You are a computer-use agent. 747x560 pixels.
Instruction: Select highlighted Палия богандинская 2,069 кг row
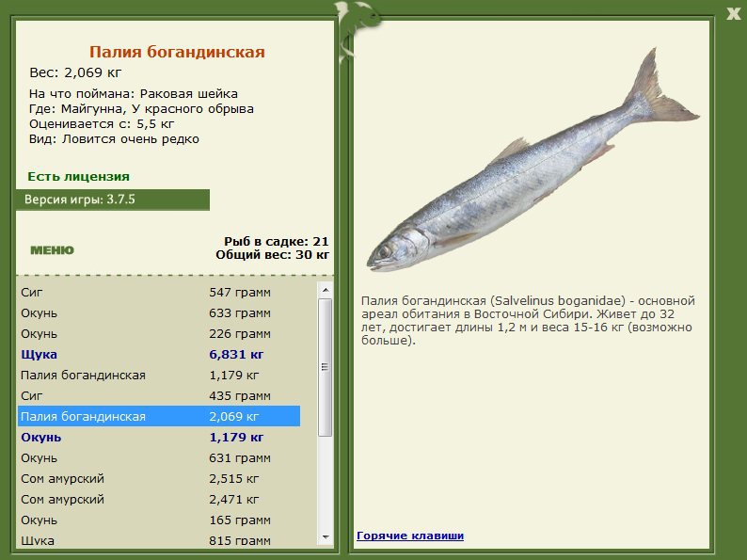point(159,416)
